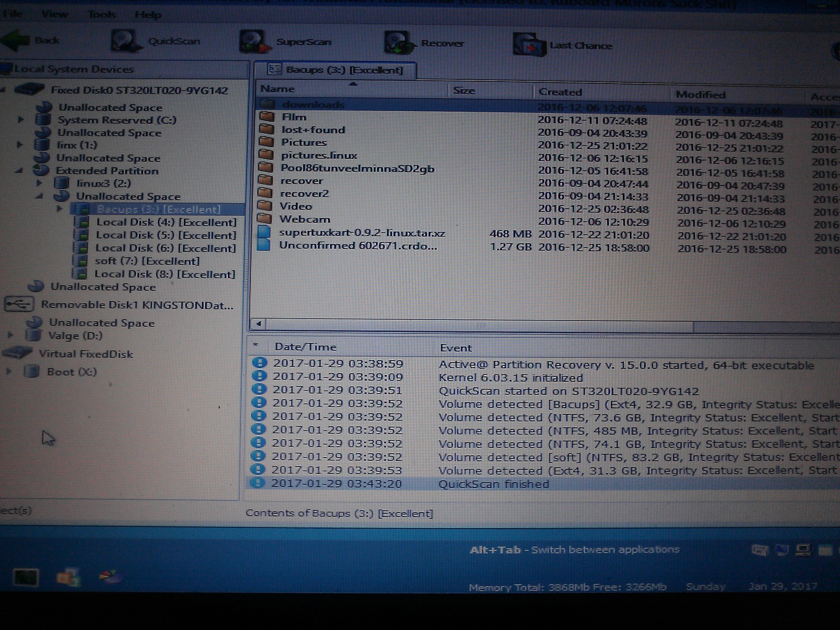Image resolution: width=840 pixels, height=630 pixels.
Task: Start SuperScan from the toolbar
Action: 254,42
